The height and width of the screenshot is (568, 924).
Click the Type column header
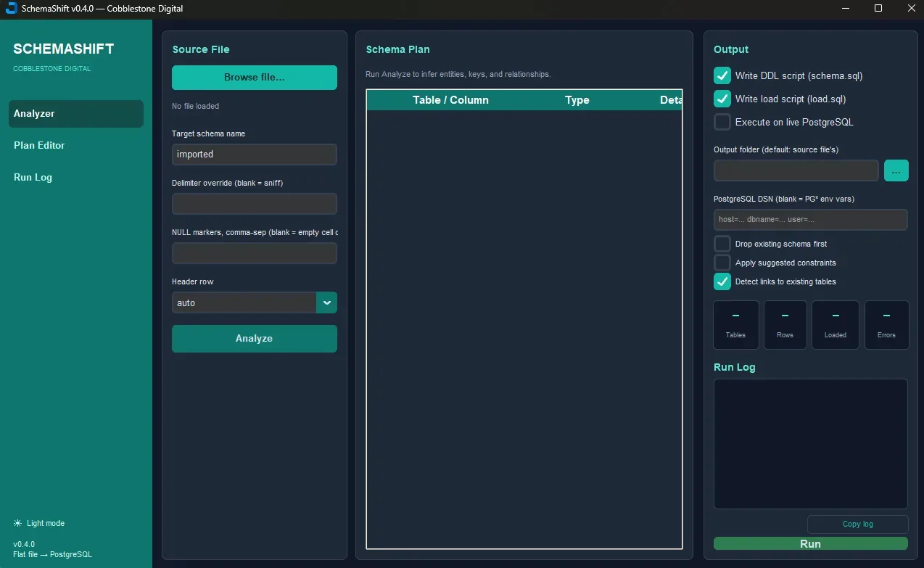577,100
